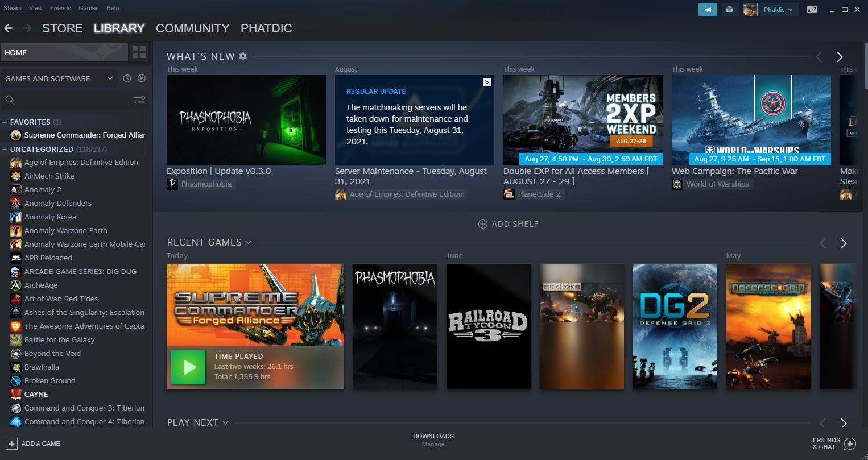Click Add Shelf label
868x460 pixels.
[515, 224]
